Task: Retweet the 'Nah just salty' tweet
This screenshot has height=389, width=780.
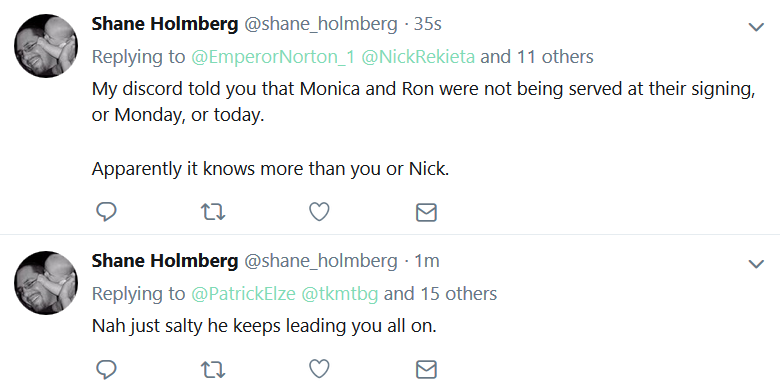Action: pyautogui.click(x=213, y=370)
